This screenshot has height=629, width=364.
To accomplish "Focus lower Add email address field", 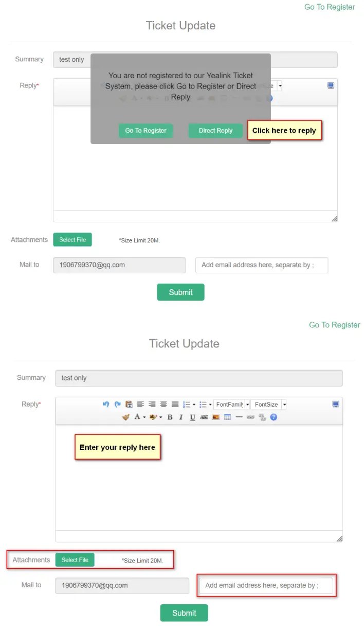I will [266, 585].
